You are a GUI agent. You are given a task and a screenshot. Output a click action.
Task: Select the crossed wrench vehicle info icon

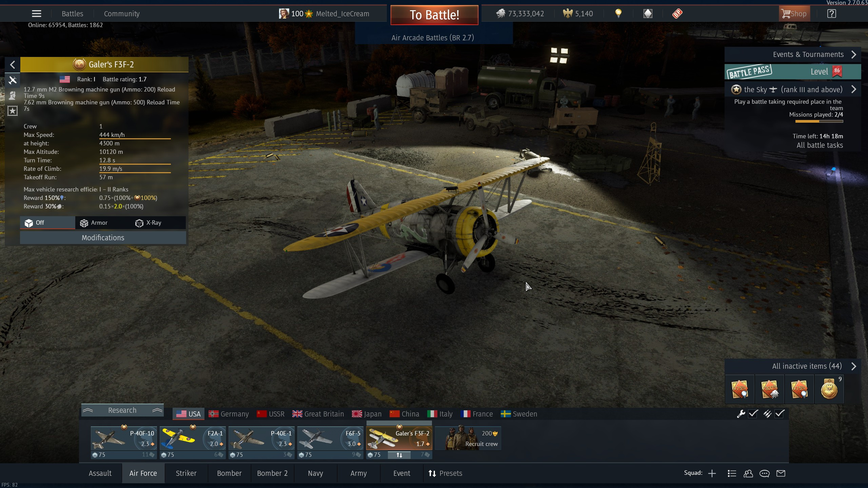(x=13, y=80)
